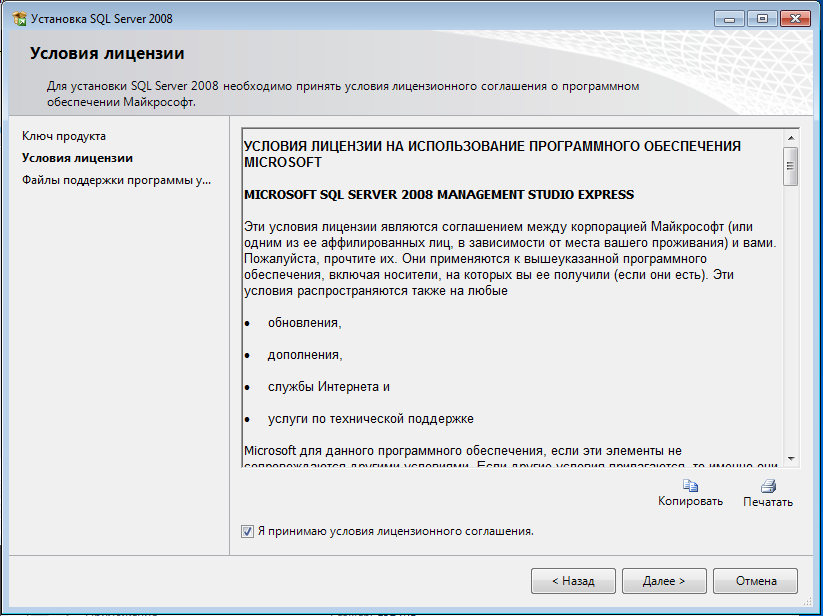This screenshot has height=616, width=823.
Task: Click the 'обновления,' bullet line
Action: [x=304, y=323]
